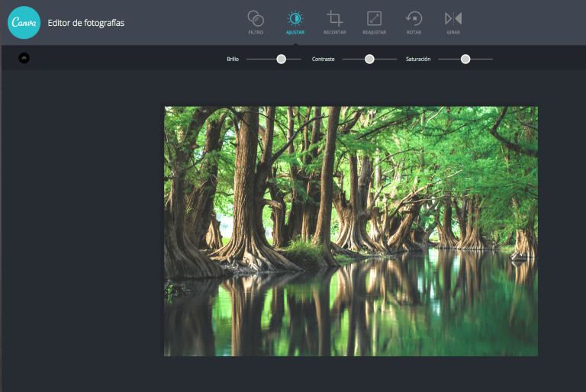The width and height of the screenshot is (586, 392).
Task: Activate the Girar flip tool
Action: (x=453, y=21)
